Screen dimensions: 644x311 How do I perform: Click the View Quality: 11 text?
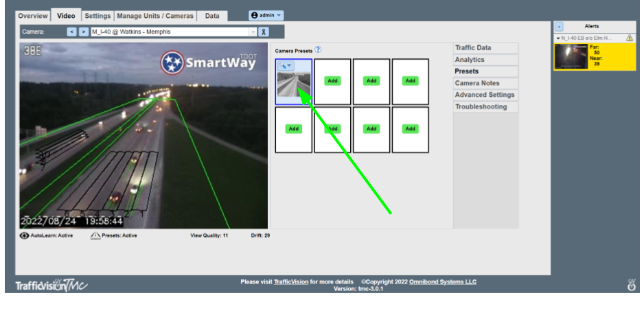(209, 235)
